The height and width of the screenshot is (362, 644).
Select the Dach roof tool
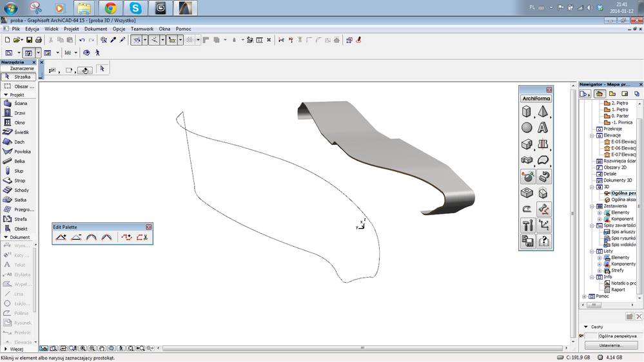point(19,142)
